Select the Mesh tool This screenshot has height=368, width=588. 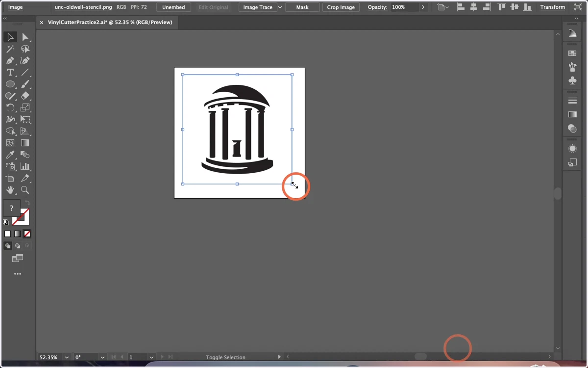10,143
